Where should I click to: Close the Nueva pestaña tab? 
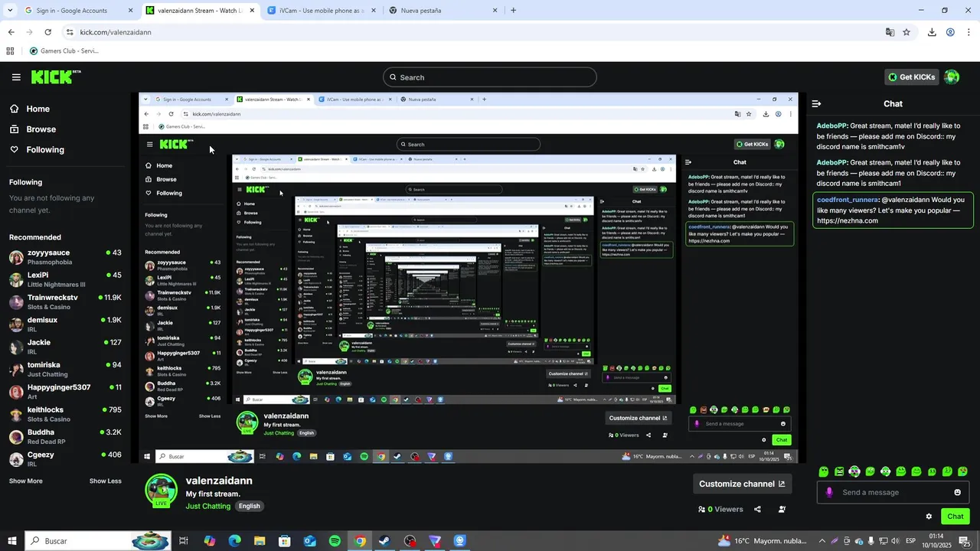coord(495,11)
